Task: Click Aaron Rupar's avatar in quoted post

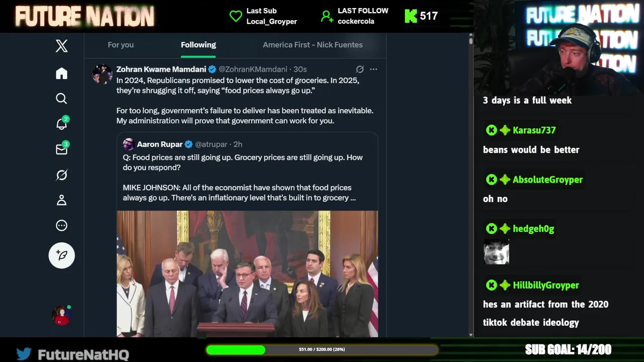Action: [x=128, y=144]
